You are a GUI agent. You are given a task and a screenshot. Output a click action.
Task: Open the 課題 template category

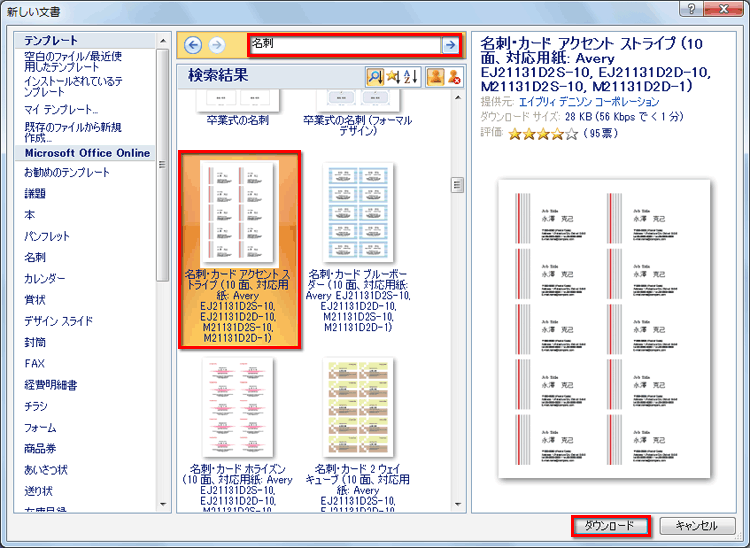34,194
